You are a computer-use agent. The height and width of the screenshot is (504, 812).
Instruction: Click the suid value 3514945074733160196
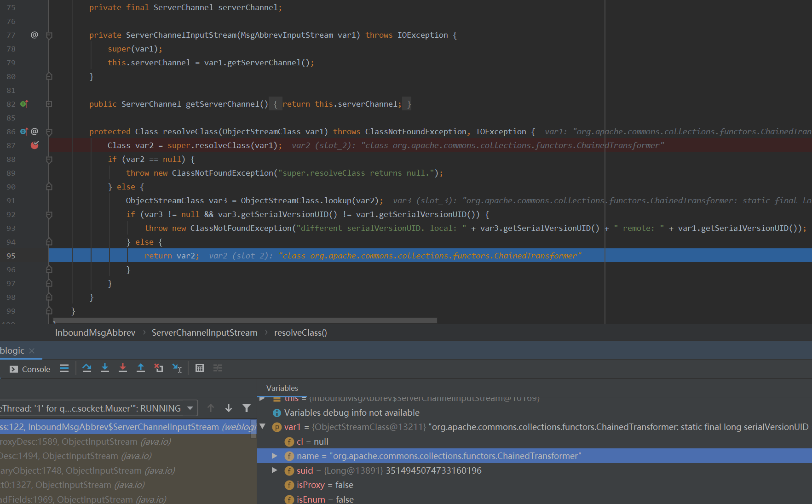[x=433, y=470]
